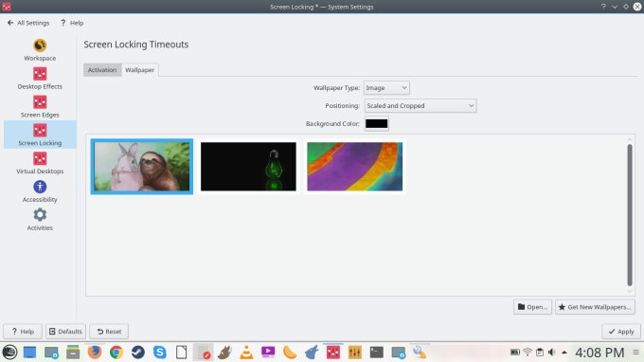Open the volume tray icon

point(552,353)
